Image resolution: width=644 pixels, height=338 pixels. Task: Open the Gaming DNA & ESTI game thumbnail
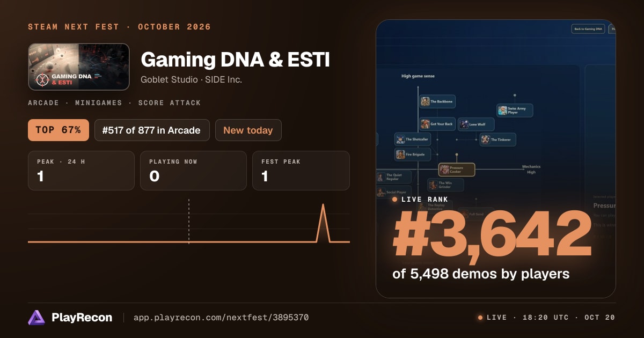pyautogui.click(x=79, y=67)
